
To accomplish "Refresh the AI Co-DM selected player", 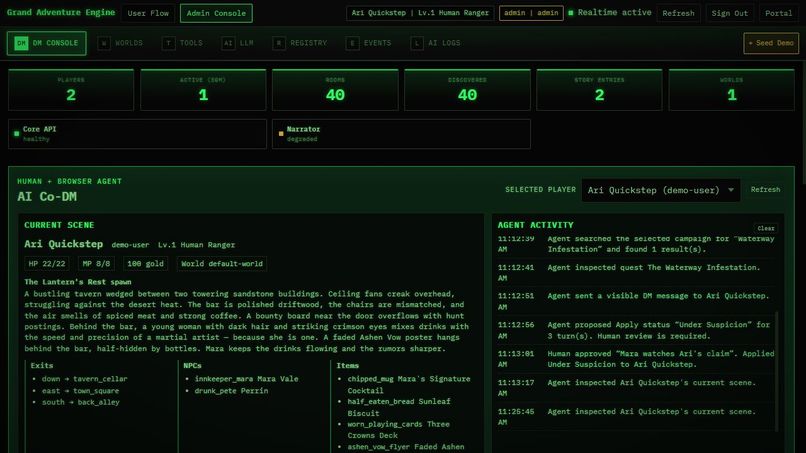I will pos(765,190).
